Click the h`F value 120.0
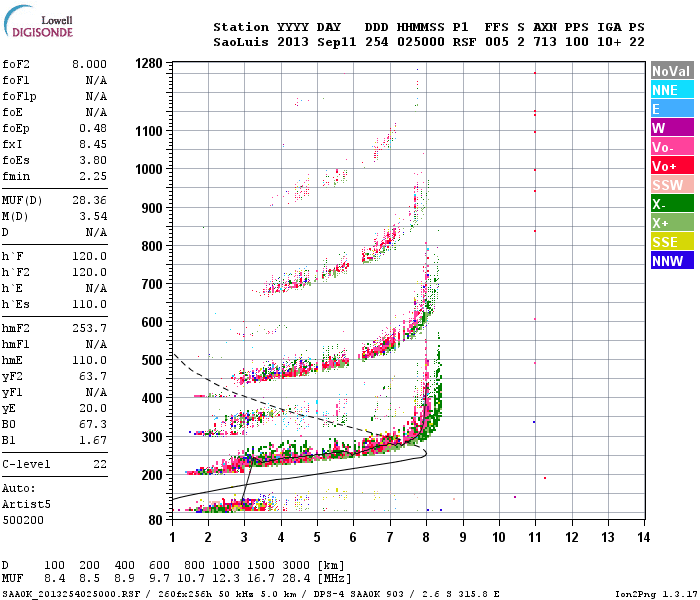 coord(89,256)
